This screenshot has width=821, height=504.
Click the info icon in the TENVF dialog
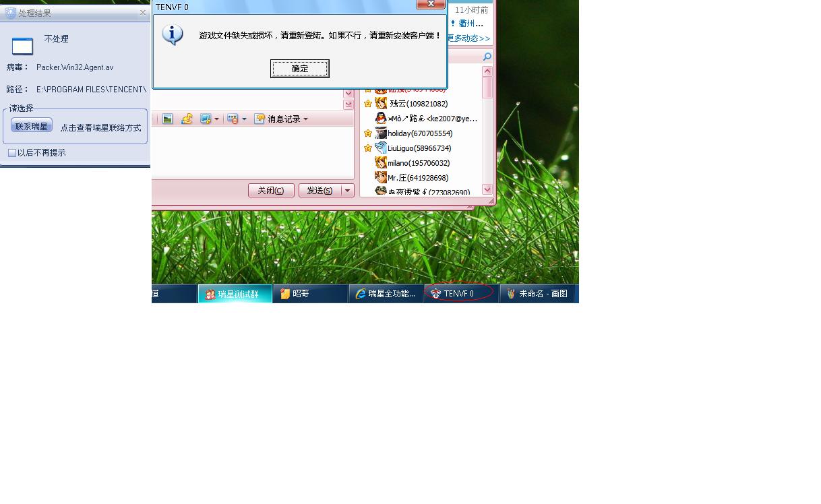coord(173,35)
